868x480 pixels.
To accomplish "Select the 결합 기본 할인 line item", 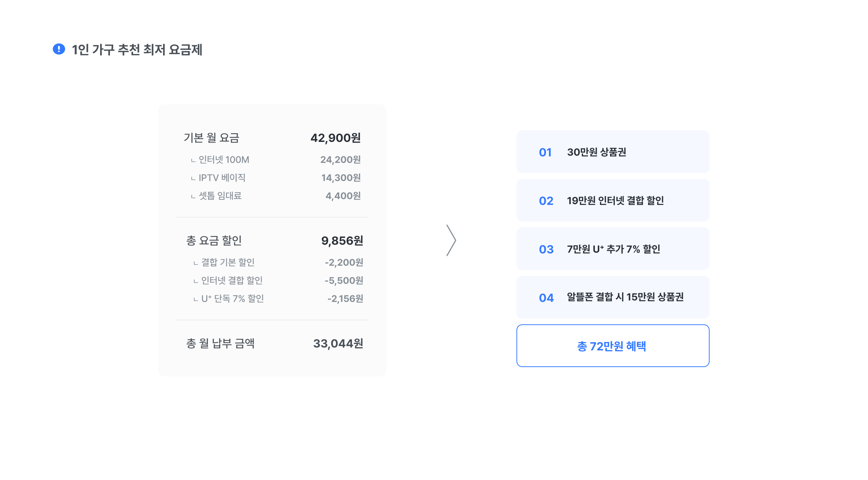I will (228, 262).
